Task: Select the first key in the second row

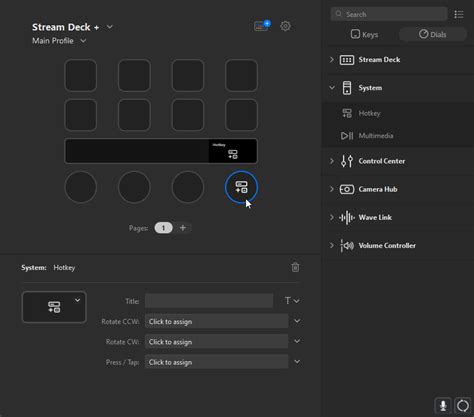Action: (81, 115)
